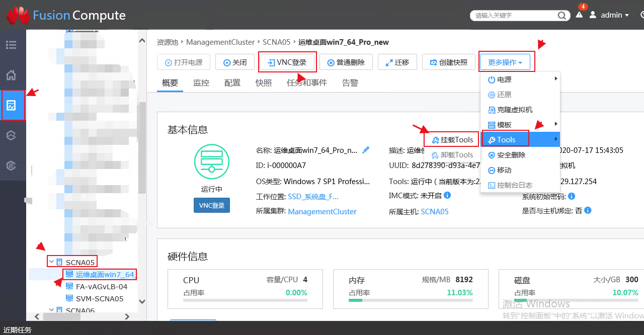The height and width of the screenshot is (335, 644).
Task: Switch to the 配置 tab
Action: (232, 83)
